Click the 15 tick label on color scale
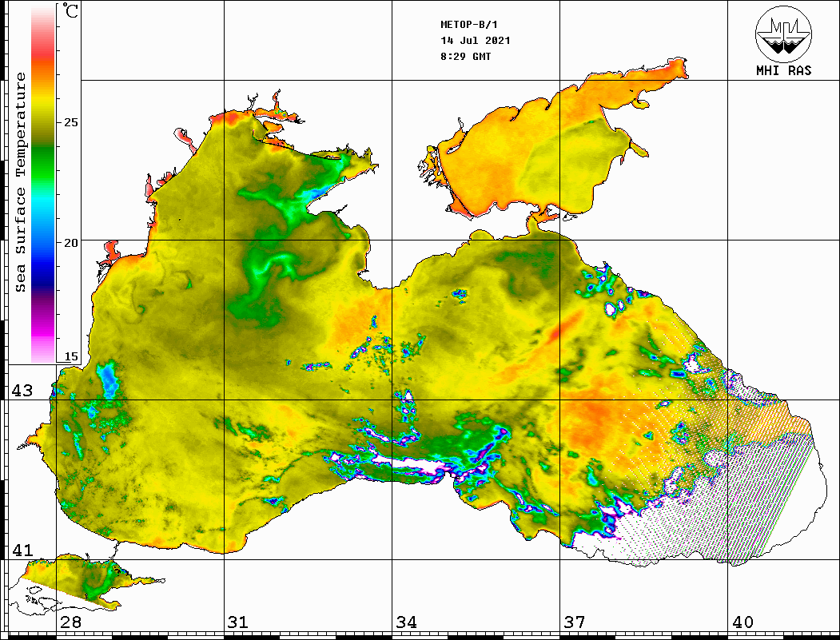 (x=70, y=356)
